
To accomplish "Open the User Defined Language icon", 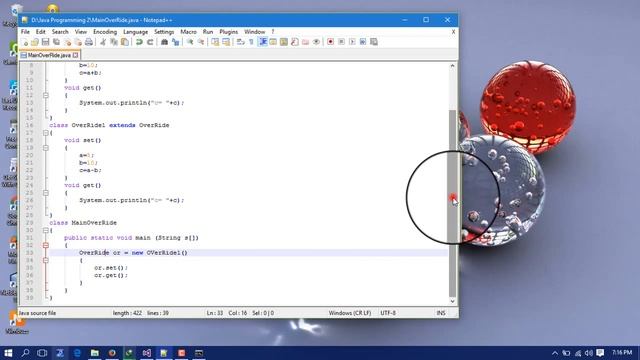I will 273,42.
